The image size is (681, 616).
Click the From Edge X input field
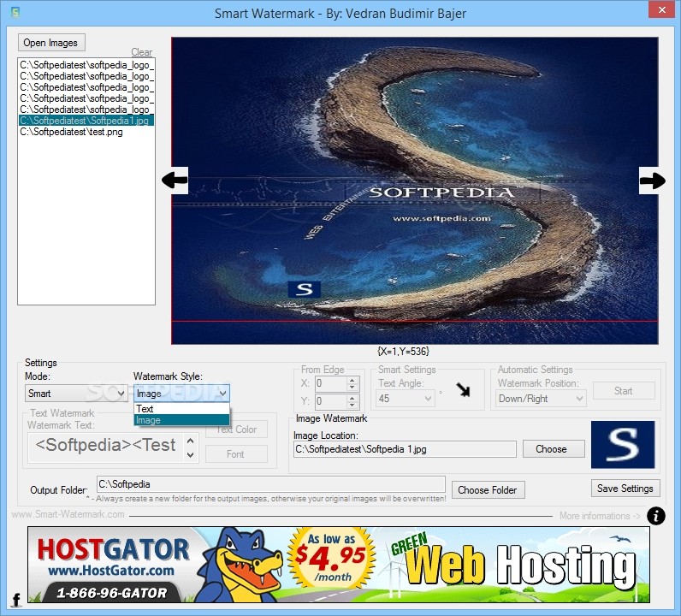coord(331,383)
